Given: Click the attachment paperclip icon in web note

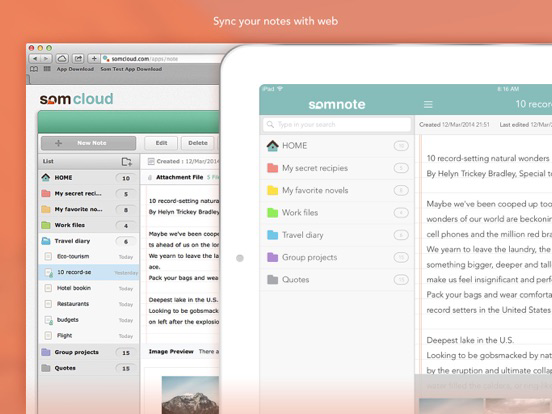Looking at the screenshot, I should 150,177.
